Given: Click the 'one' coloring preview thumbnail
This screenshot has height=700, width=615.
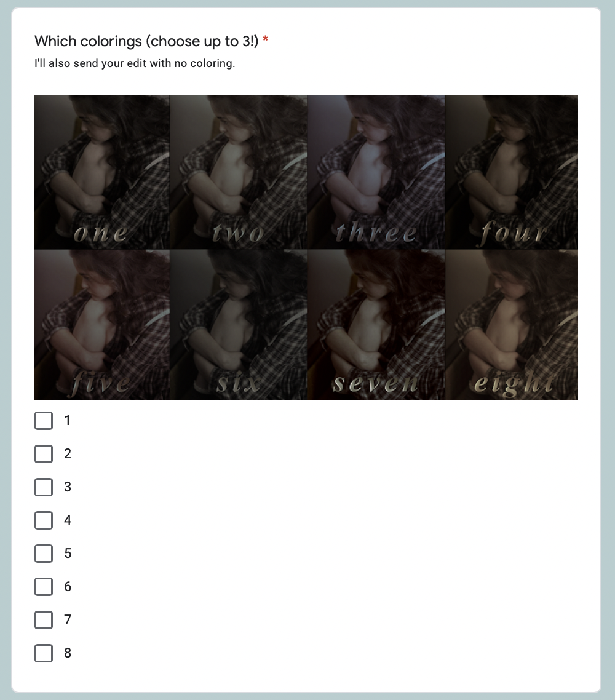Looking at the screenshot, I should coord(102,172).
